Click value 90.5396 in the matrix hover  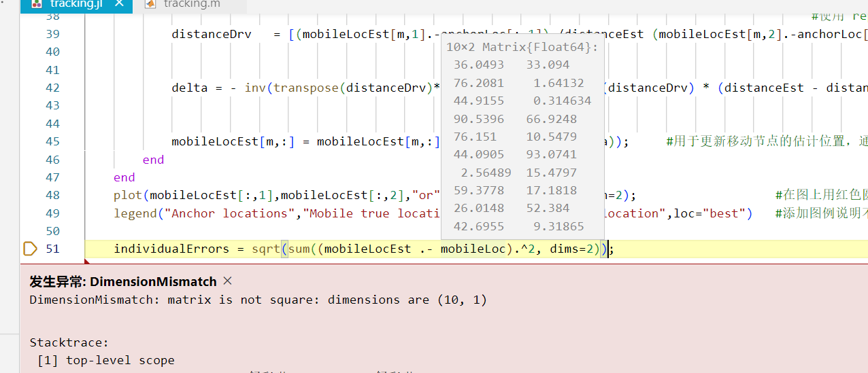(479, 119)
